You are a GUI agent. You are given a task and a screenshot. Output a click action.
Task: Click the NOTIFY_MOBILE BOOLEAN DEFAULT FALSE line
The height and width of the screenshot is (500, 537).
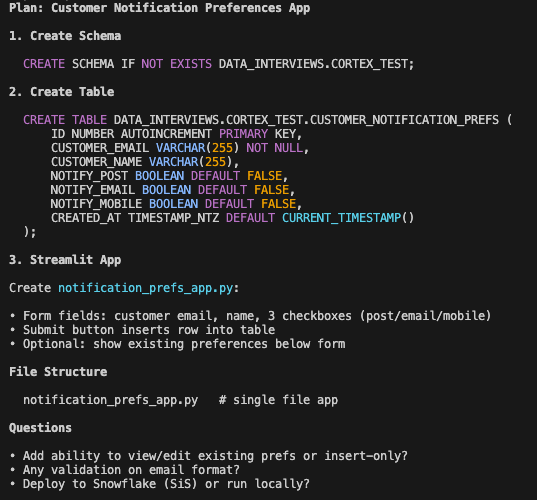tap(176, 204)
